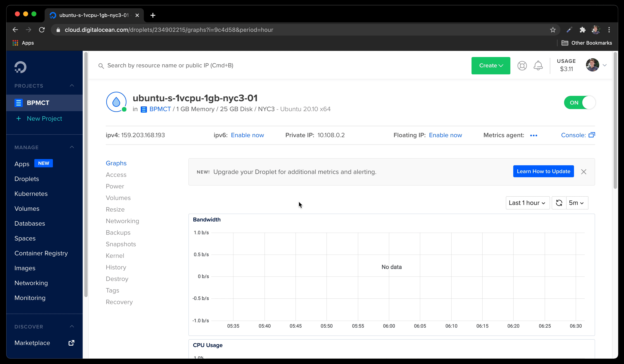Screen dimensions: 624x364
Task: Click the search magnifier icon
Action: pyautogui.click(x=101, y=66)
